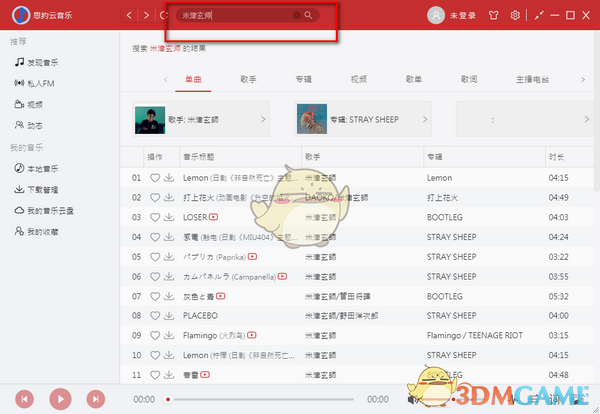Toggle heart for PLACEBO track

point(155,315)
